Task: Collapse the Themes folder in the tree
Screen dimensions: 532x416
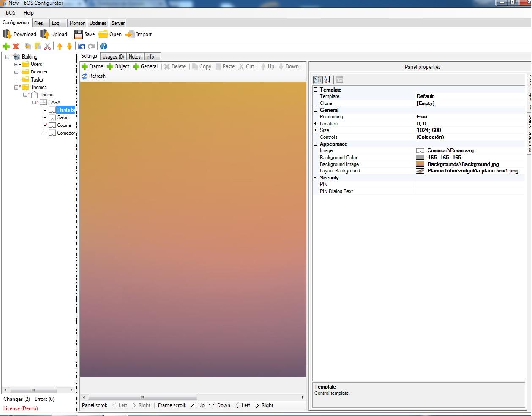Action: (x=16, y=87)
